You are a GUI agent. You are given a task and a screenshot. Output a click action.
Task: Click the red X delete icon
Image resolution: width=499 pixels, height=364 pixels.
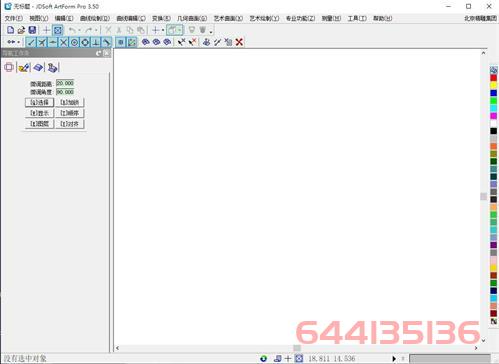239,42
